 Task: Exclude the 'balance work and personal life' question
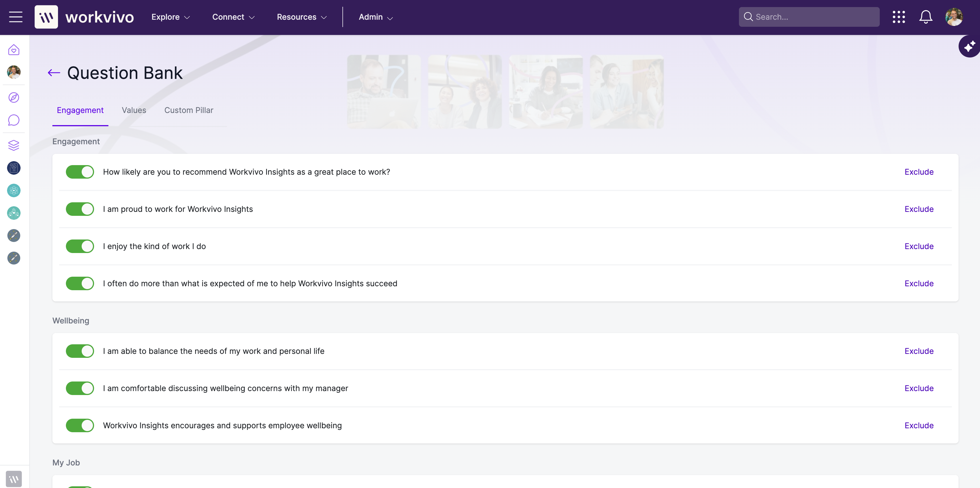point(919,351)
